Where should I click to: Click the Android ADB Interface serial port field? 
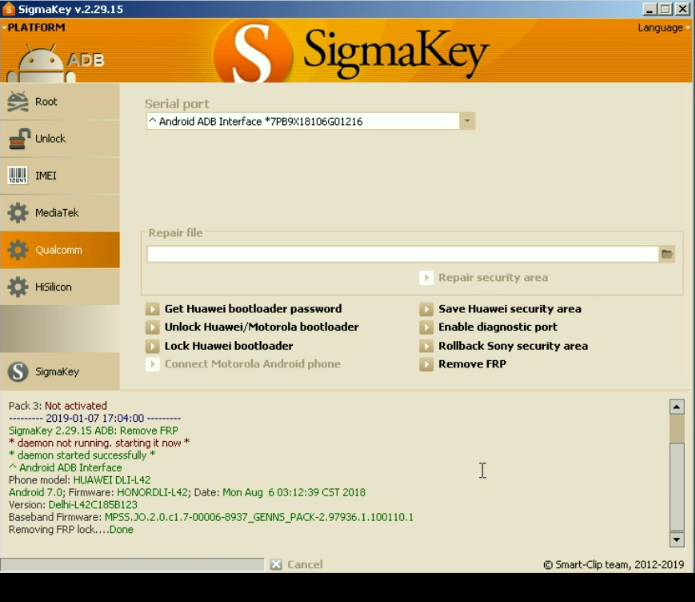click(x=303, y=121)
